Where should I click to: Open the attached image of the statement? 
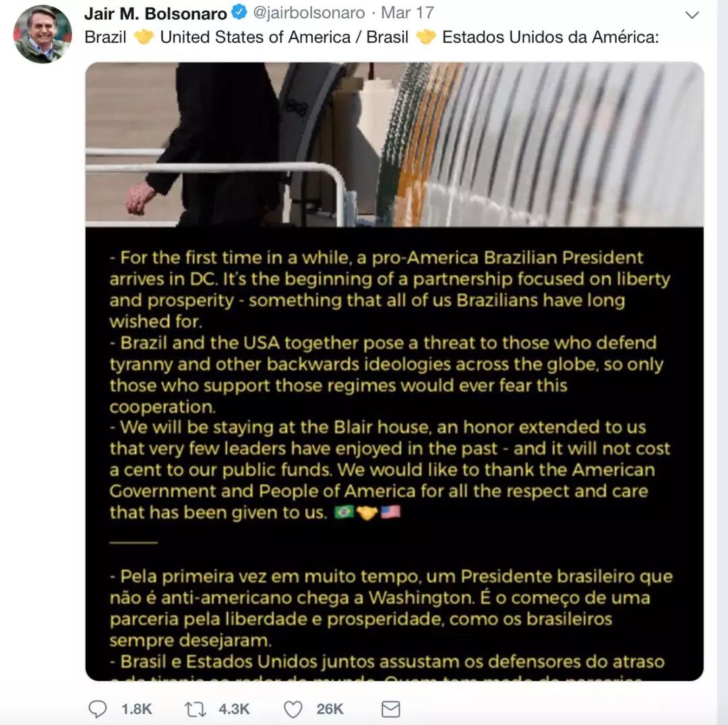click(x=394, y=371)
